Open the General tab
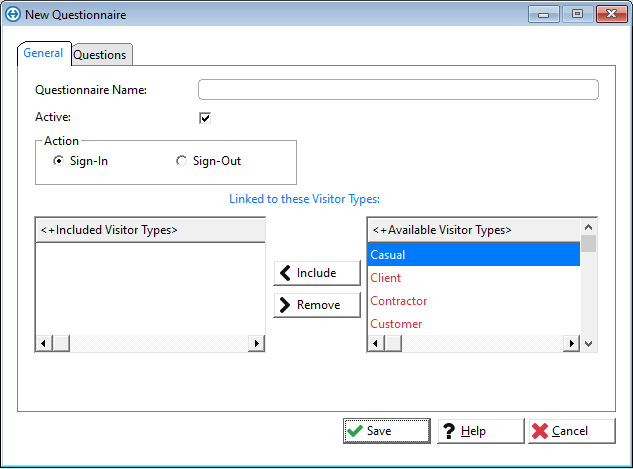This screenshot has width=633, height=469. [43, 53]
